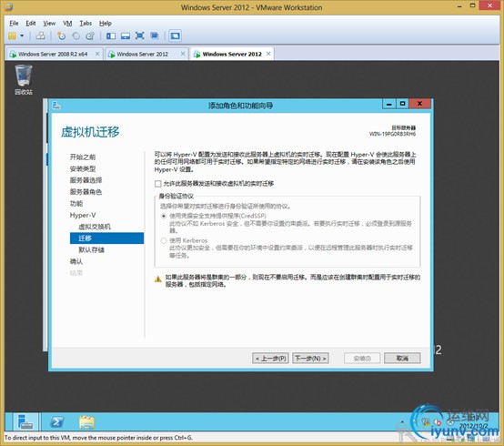This screenshot has width=504, height=446.
Task: Open Server Manager from the VM taskbar
Action: tap(25, 422)
